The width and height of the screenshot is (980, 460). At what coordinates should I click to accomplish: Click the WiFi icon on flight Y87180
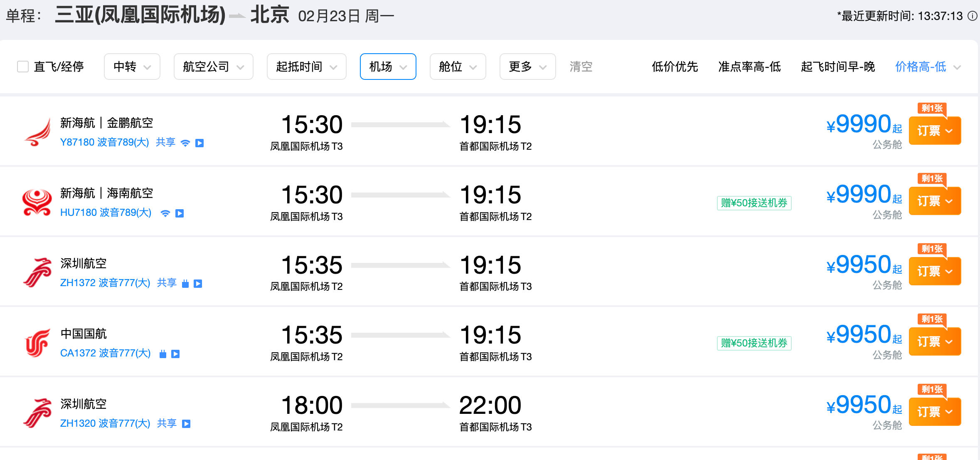click(x=185, y=143)
